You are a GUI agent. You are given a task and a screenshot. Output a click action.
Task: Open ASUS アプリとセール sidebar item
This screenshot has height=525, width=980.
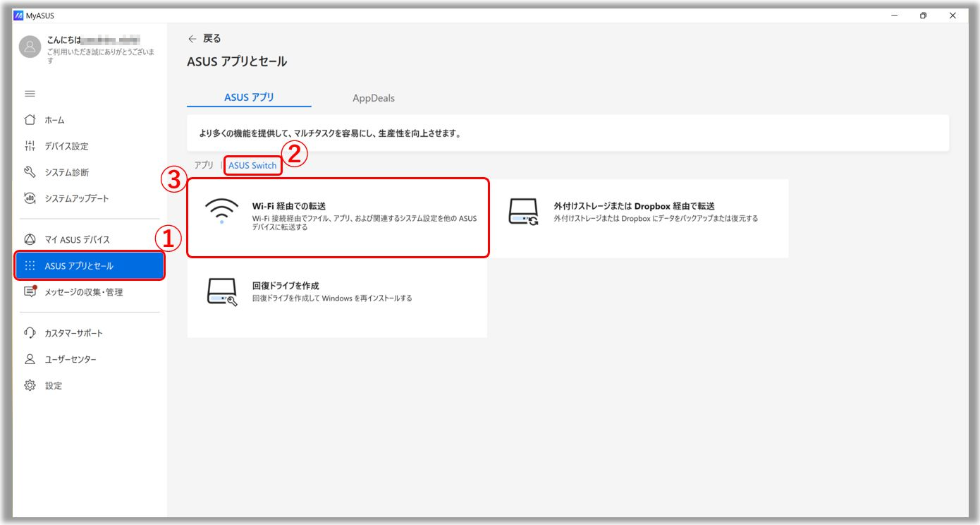(x=89, y=266)
